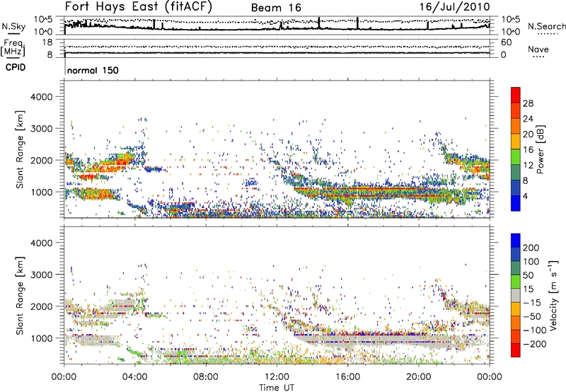Viewport: 566px width, 392px height.
Task: Click the power colorbar value '20'
Action: coord(528,134)
